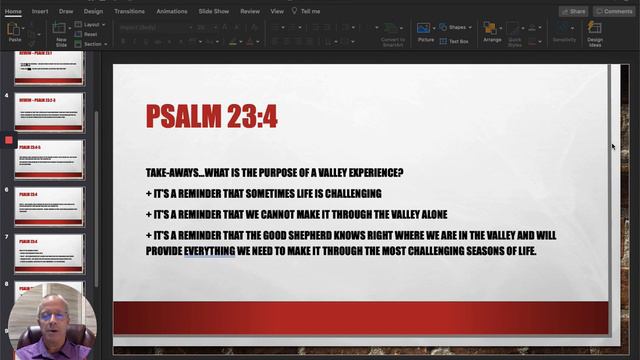Expand the Picture dropdown arrow

(434, 28)
